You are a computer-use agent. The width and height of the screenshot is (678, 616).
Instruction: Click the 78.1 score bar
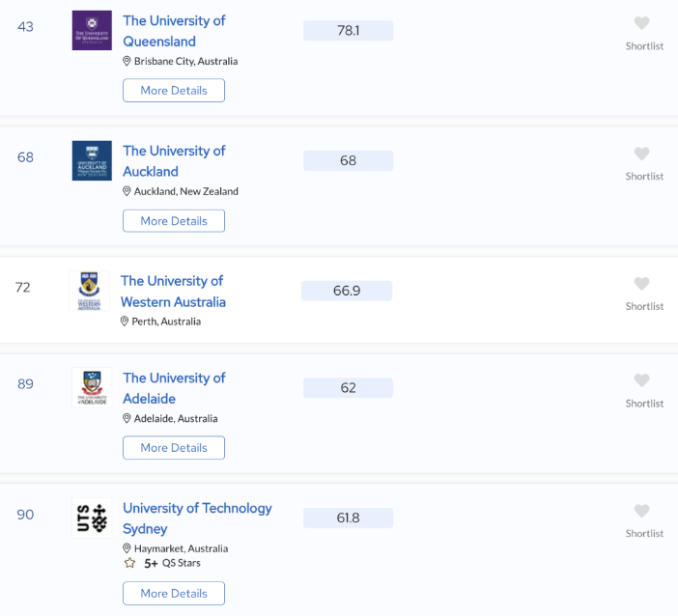tap(348, 30)
